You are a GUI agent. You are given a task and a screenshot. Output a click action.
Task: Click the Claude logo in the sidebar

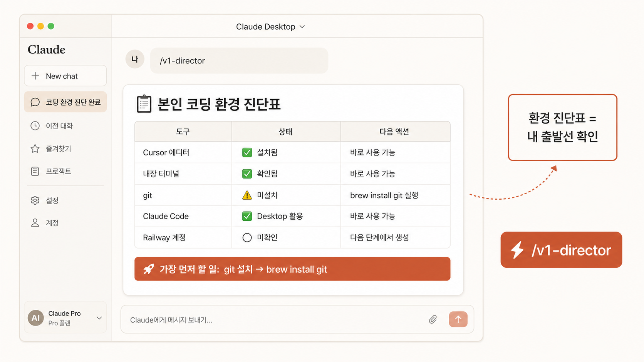tap(47, 50)
